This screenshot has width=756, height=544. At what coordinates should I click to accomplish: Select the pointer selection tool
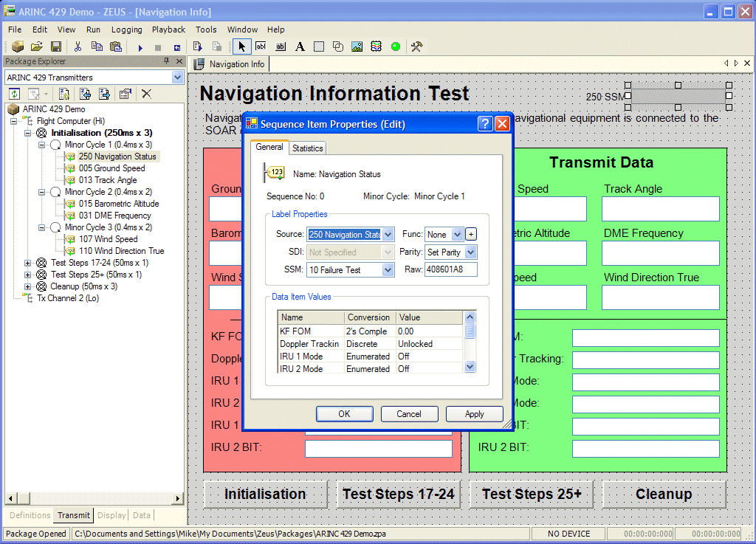tap(241, 47)
